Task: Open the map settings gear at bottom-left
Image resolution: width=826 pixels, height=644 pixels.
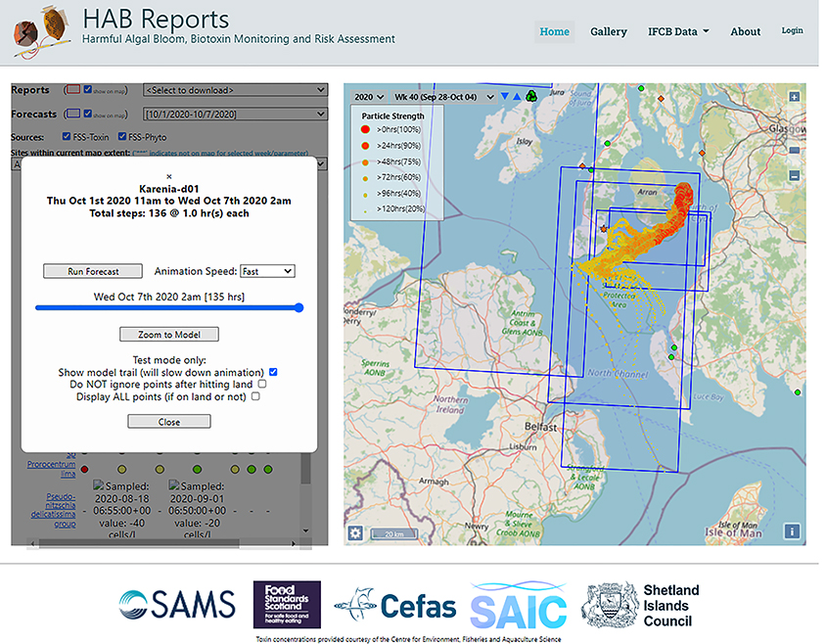Action: click(356, 530)
